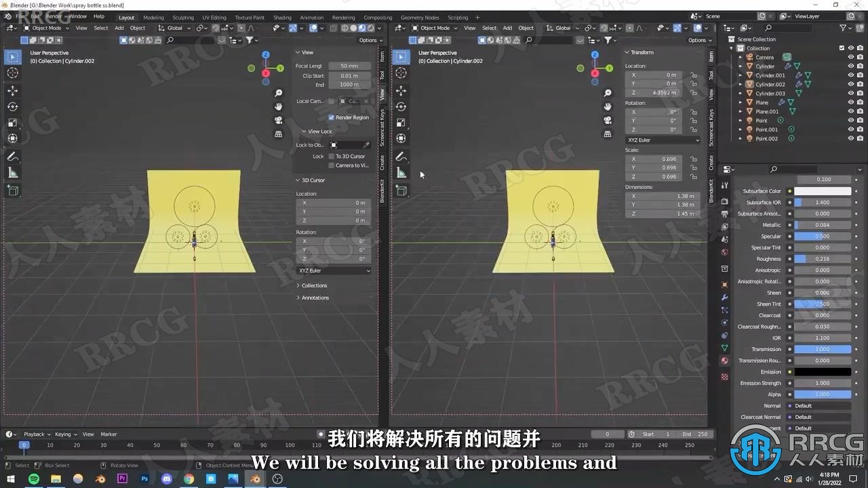Hide Plane via eye icon
This screenshot has width=868, height=488.
tap(851, 102)
